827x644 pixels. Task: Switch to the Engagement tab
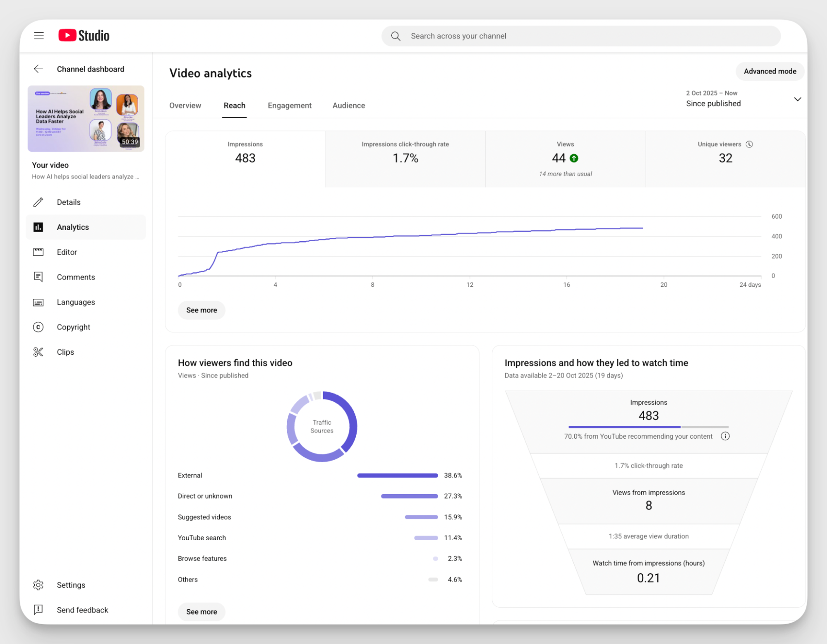[290, 106]
